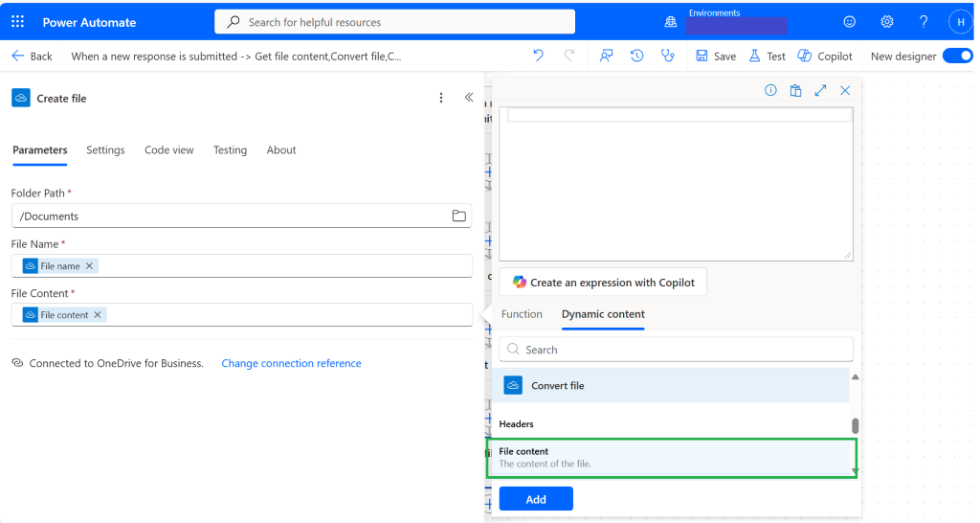
Task: Switch to the About tab
Action: 281,150
